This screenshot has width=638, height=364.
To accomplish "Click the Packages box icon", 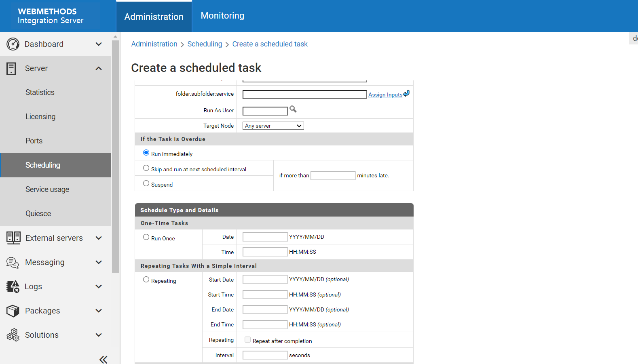I will (13, 311).
